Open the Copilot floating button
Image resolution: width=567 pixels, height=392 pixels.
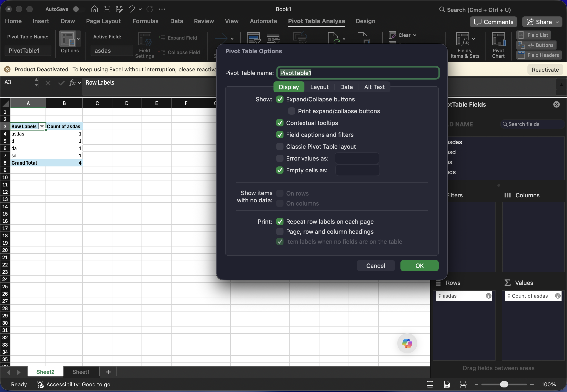click(407, 343)
